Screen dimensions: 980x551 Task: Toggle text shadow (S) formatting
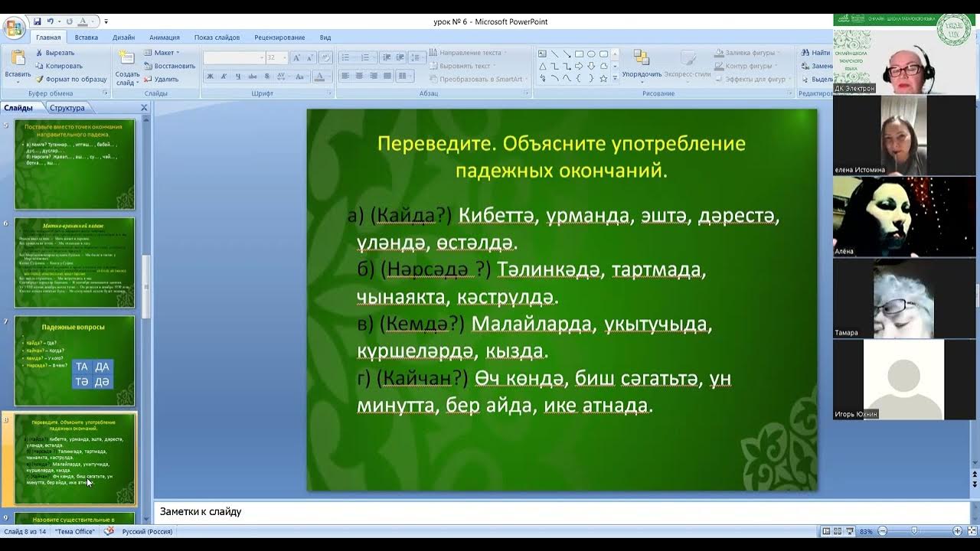(x=267, y=76)
